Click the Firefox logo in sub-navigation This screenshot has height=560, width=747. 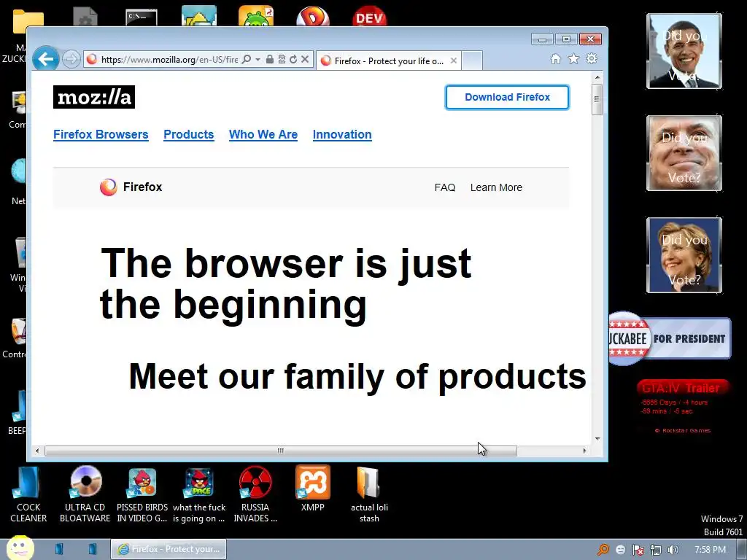point(131,187)
